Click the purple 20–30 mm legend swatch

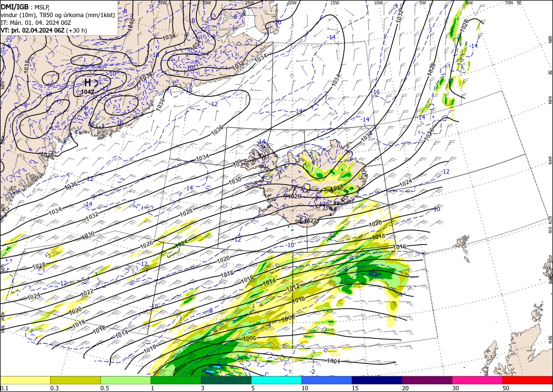(427, 380)
